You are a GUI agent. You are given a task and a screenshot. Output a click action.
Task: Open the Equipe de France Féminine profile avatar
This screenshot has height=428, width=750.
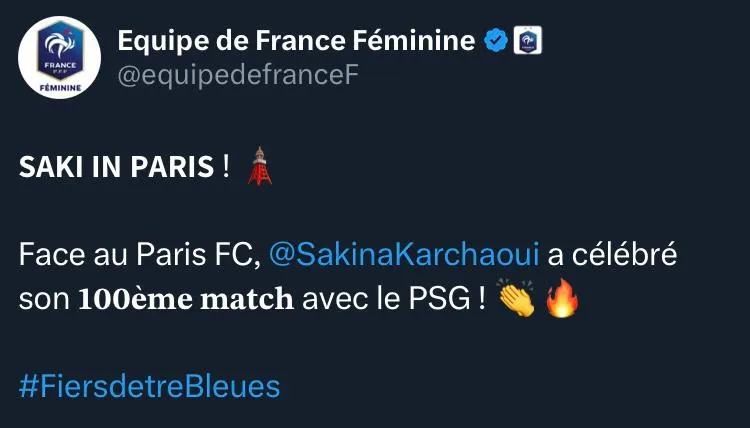click(x=60, y=57)
